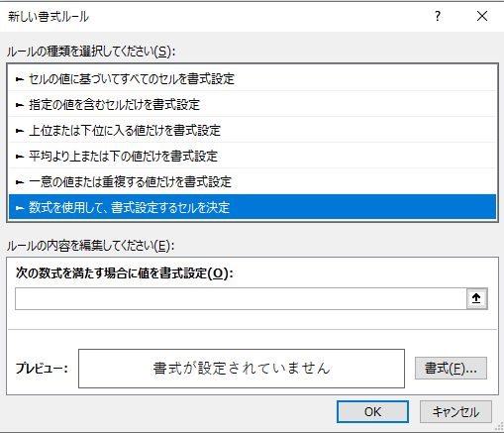Click the preview box 書式が設定されていません

click(242, 369)
